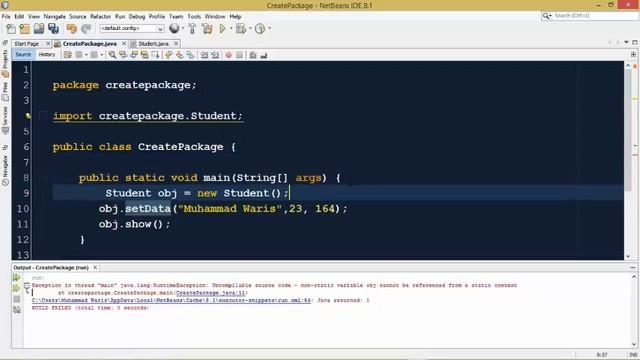Viewport: 640px width, 360px height.
Task: Open the Refactor menu
Action: (x=100, y=16)
